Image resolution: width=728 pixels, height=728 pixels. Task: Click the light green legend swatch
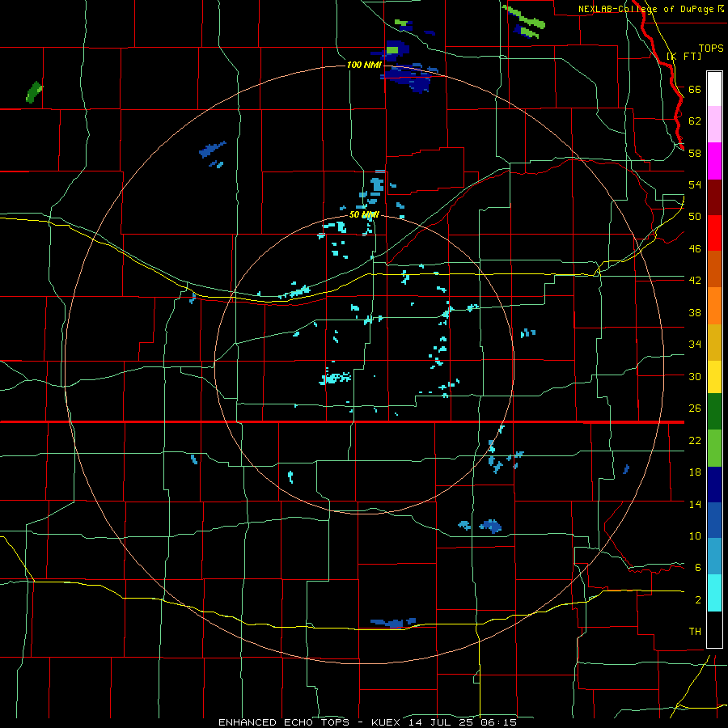(x=714, y=448)
